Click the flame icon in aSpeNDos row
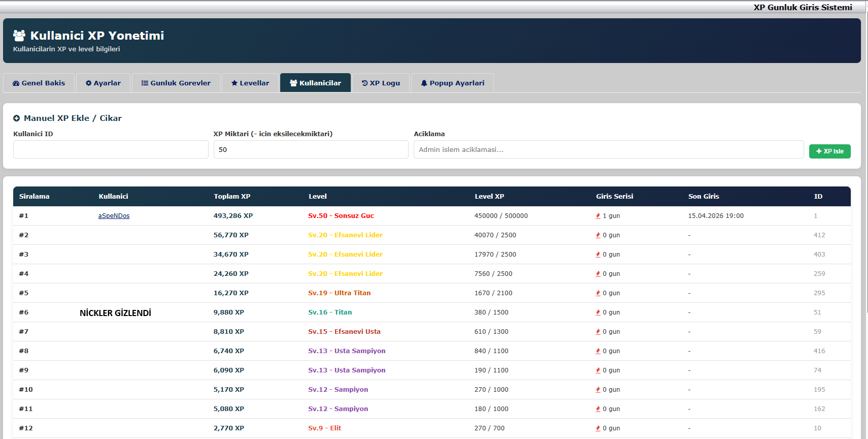868x439 pixels. [598, 216]
